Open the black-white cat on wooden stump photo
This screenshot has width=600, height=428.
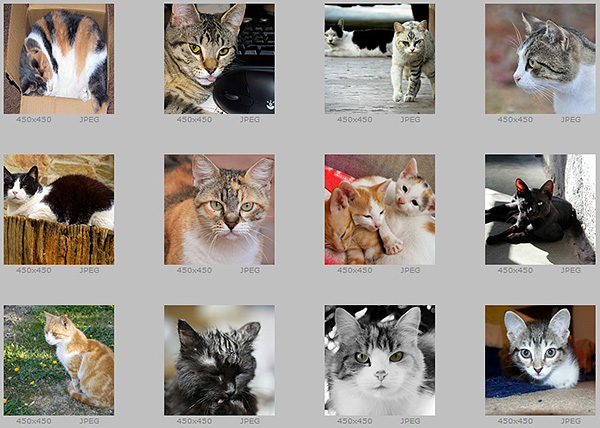(x=59, y=210)
